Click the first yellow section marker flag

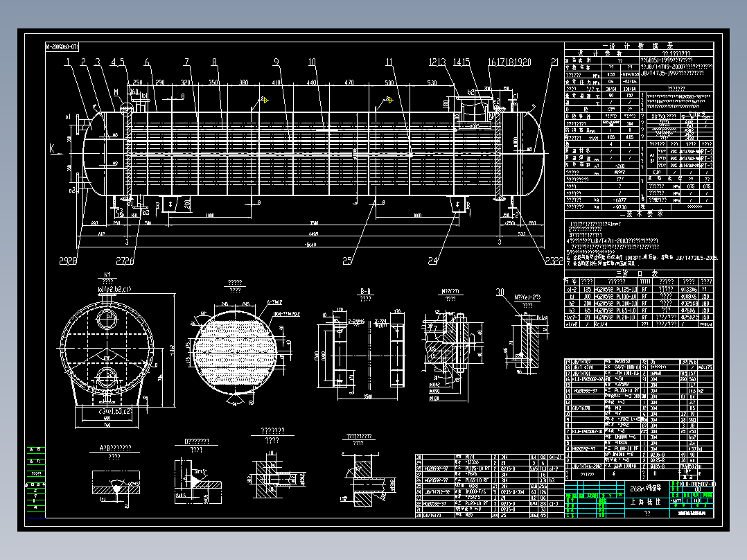(265, 100)
